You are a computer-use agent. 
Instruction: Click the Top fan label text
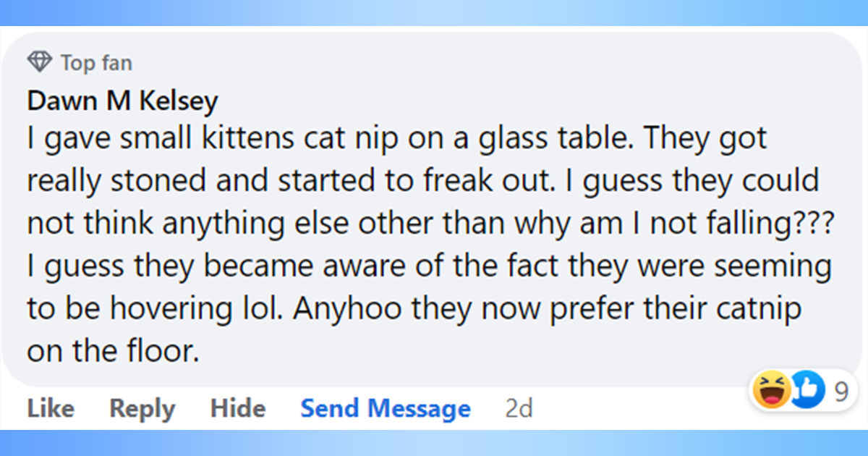click(96, 63)
